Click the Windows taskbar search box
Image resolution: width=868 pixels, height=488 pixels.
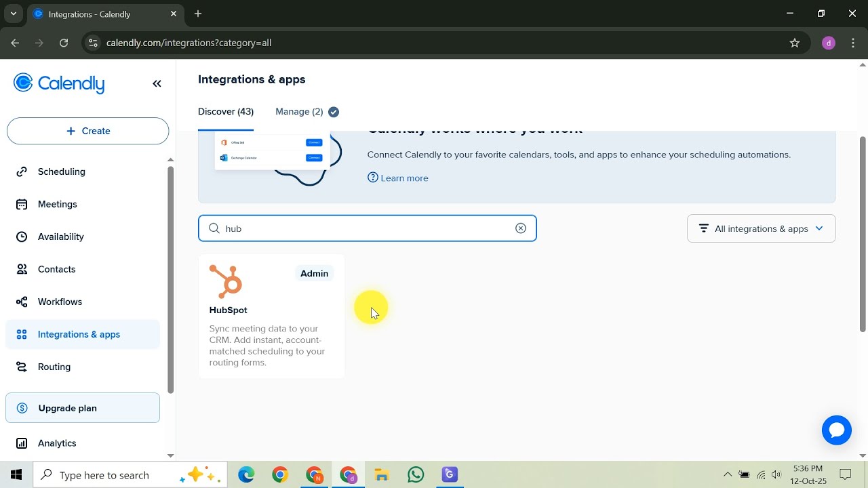coord(132,475)
